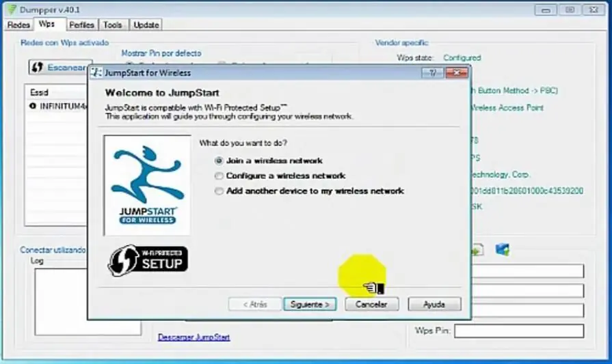Click the JumpStart for Wireless logo image

(147, 186)
